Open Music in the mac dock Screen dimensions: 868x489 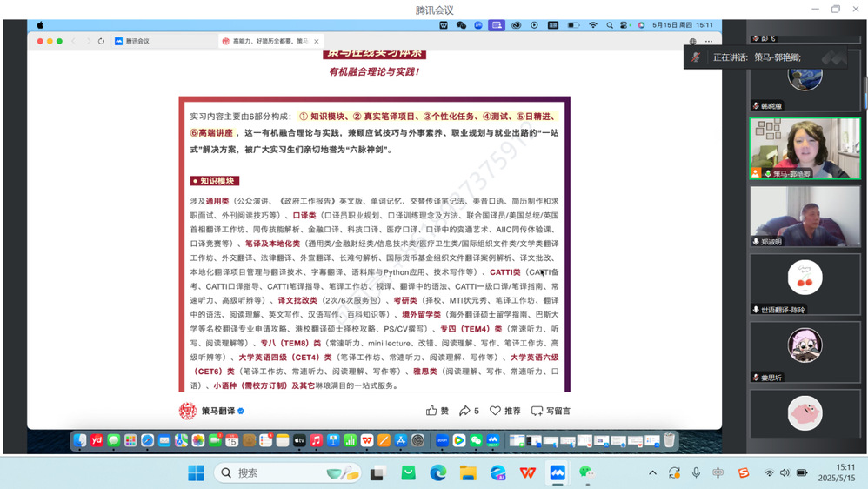click(316, 440)
